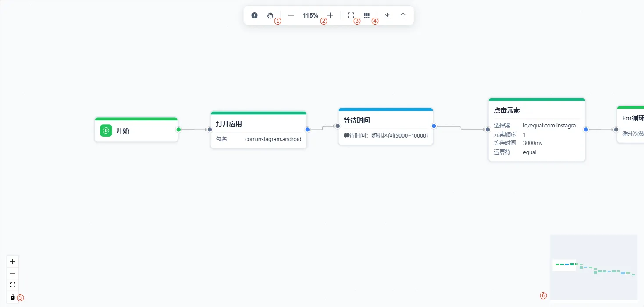This screenshot has height=307, width=644.
Task: Zoom out using the bottom-left minus button
Action: [13, 273]
